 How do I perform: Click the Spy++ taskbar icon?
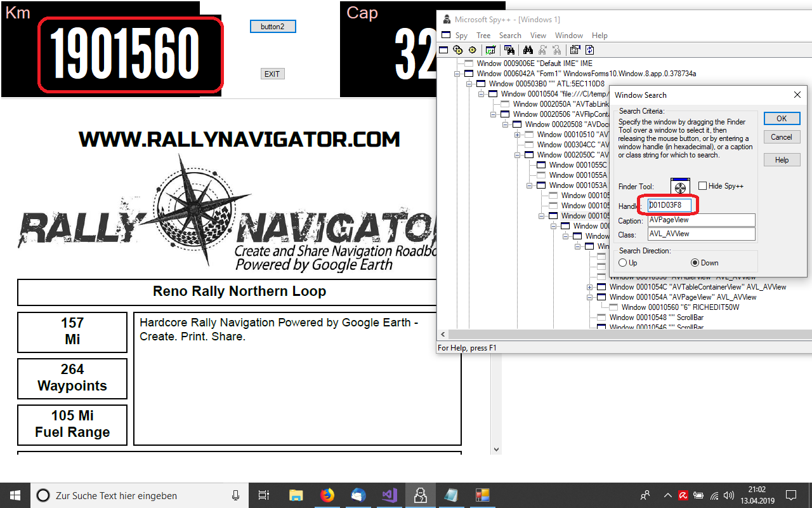pos(420,495)
